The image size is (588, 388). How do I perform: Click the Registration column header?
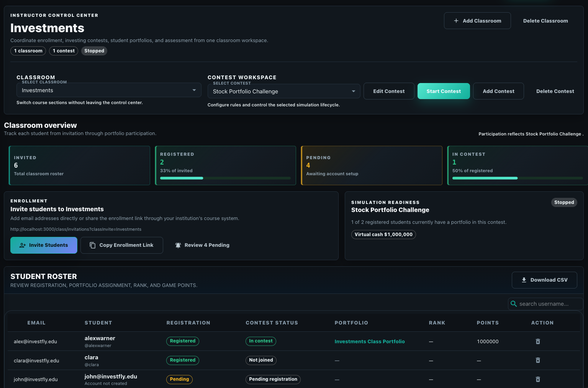(x=188, y=323)
